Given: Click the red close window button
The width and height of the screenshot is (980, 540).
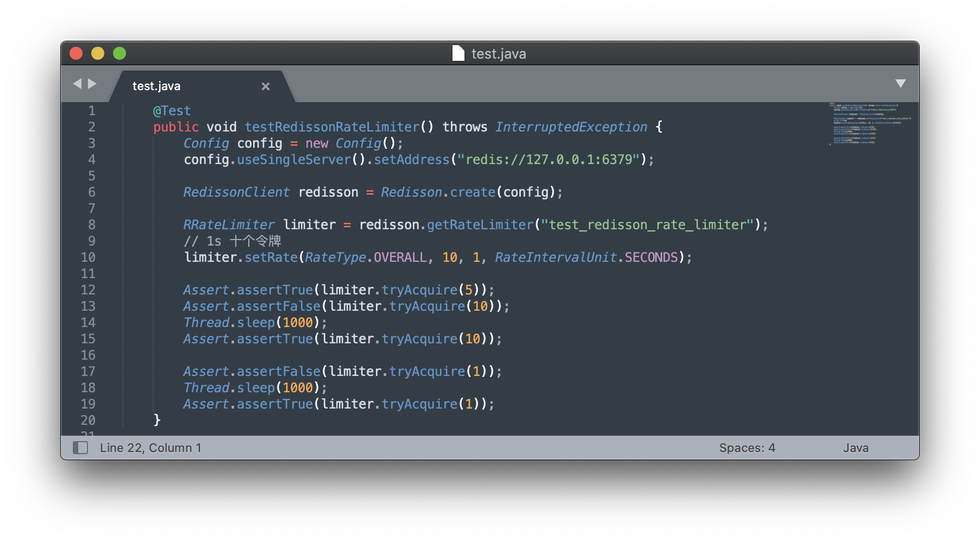Looking at the screenshot, I should [76, 53].
